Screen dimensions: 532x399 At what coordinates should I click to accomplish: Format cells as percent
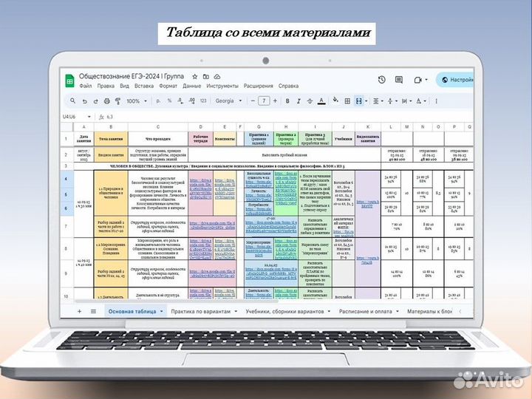169,101
